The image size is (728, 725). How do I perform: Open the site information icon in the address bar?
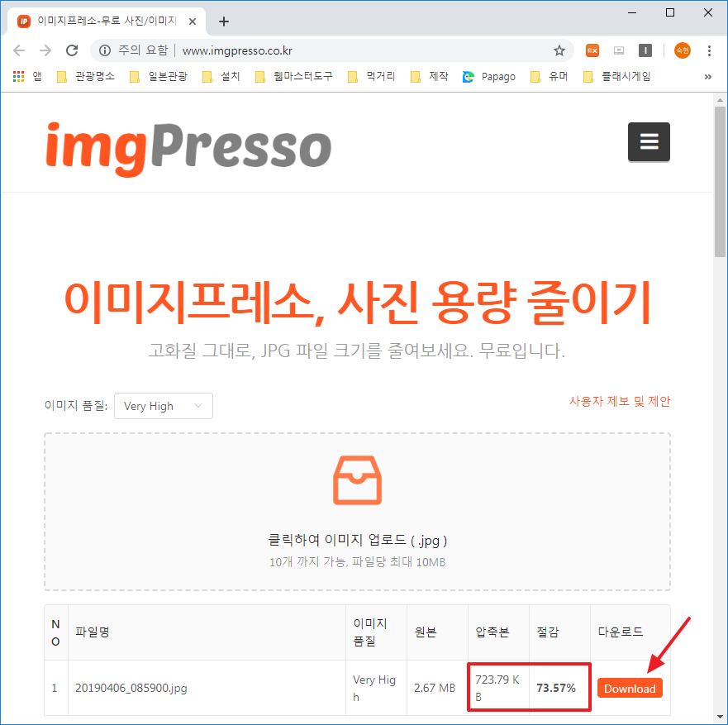pyautogui.click(x=105, y=50)
